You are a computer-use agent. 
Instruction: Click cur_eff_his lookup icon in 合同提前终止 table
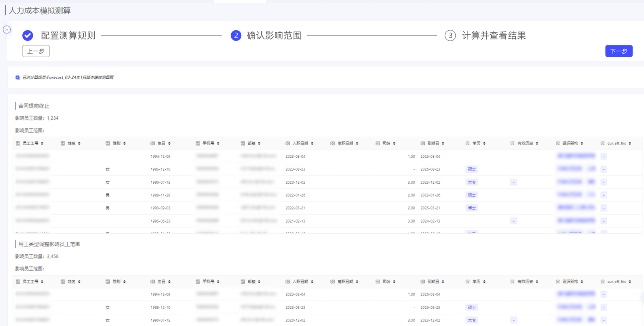point(602,143)
